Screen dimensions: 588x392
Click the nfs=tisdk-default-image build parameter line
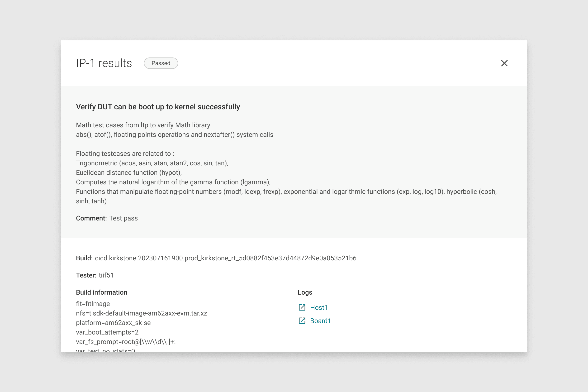pos(142,313)
